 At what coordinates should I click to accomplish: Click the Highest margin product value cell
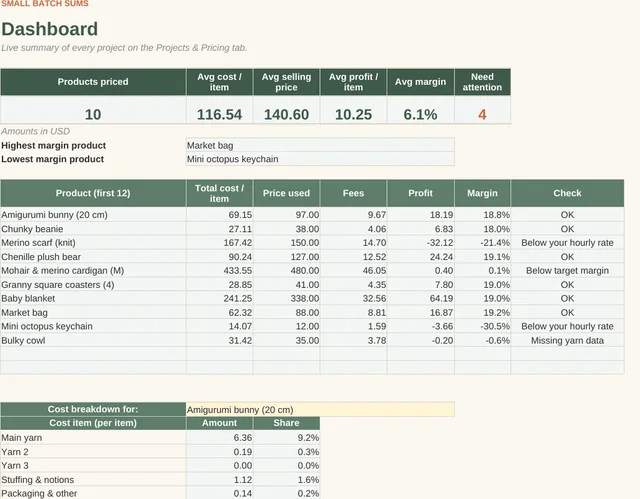[320, 145]
